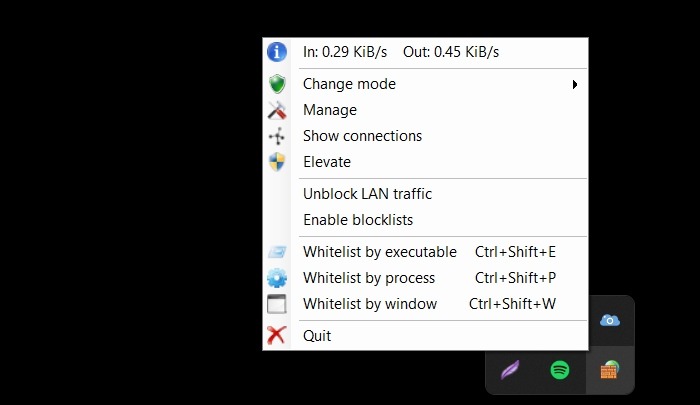
Task: Toggle Unblock LAN traffic
Action: (367, 194)
